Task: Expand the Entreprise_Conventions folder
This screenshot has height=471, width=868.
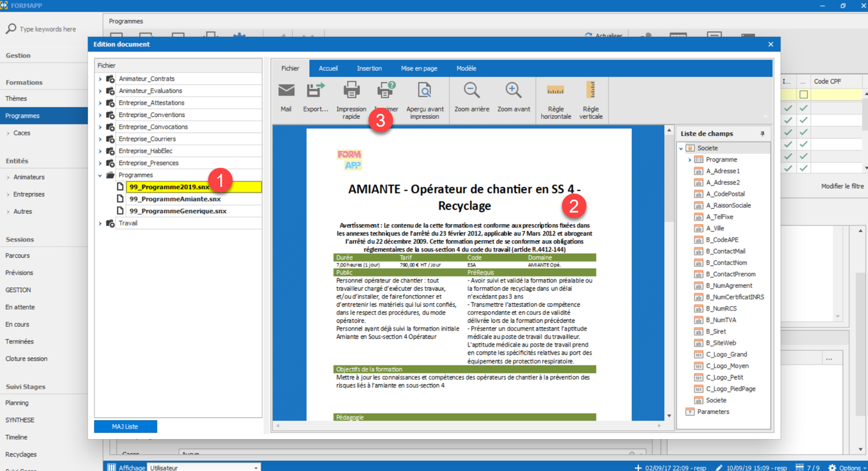Action: tap(100, 115)
